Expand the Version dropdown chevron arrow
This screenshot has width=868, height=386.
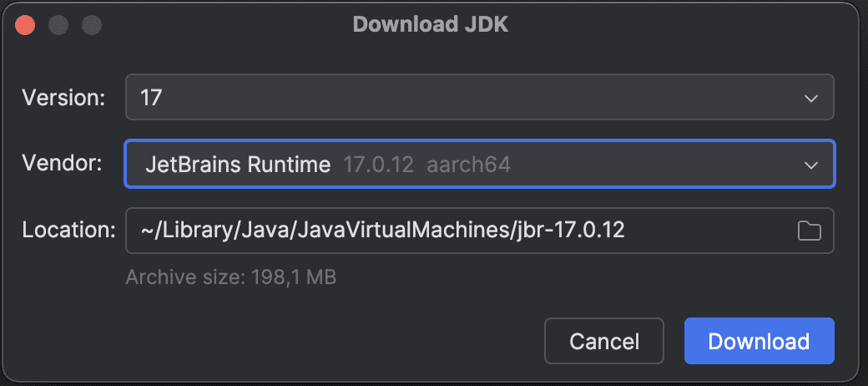tap(811, 98)
